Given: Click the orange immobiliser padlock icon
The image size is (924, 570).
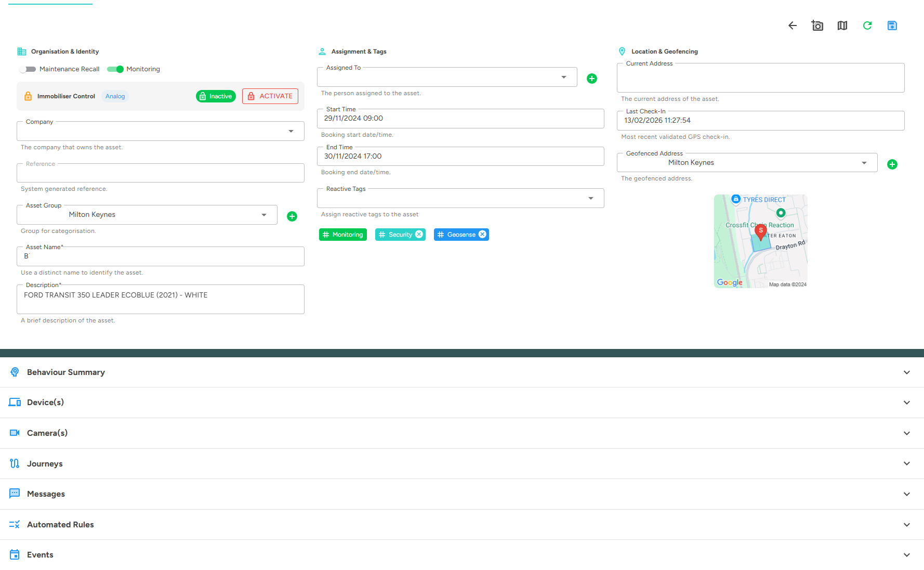Looking at the screenshot, I should click(x=28, y=96).
